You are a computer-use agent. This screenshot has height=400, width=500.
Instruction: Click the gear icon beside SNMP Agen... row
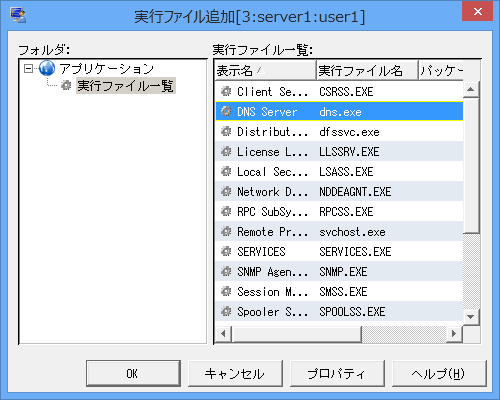226,271
